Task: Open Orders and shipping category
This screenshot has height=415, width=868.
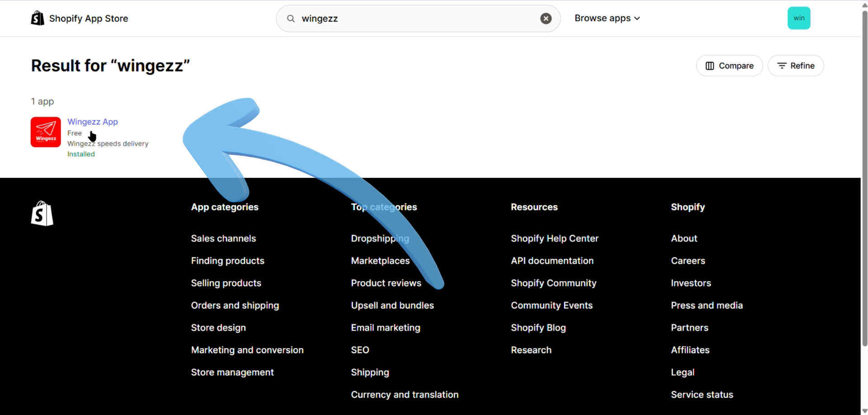Action: coord(235,306)
